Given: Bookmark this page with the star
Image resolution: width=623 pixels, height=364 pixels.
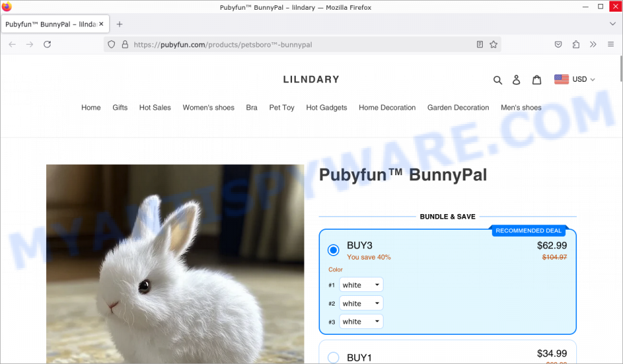Looking at the screenshot, I should pos(493,45).
